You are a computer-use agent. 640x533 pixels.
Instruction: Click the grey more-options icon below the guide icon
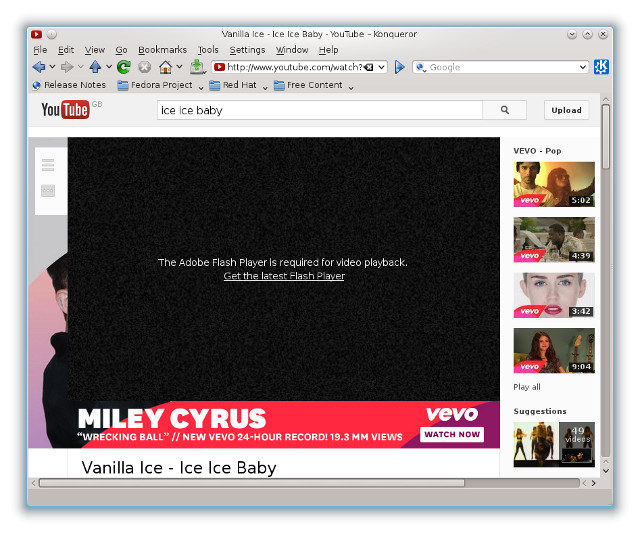tap(48, 191)
